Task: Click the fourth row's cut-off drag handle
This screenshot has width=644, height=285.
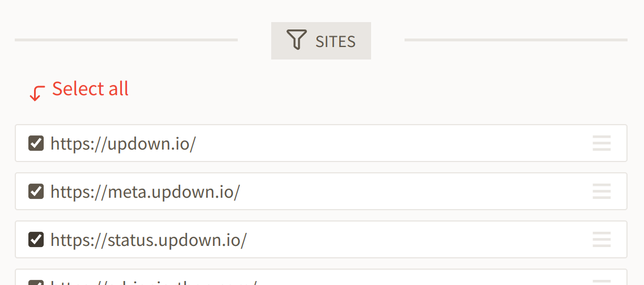Action: coord(601,282)
